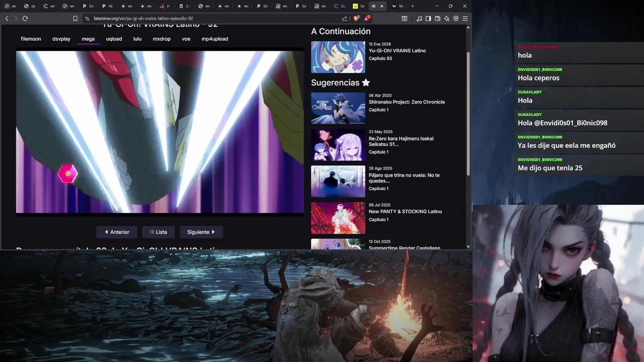Open the episode Lista button
This screenshot has height=362, width=644.
(x=158, y=232)
